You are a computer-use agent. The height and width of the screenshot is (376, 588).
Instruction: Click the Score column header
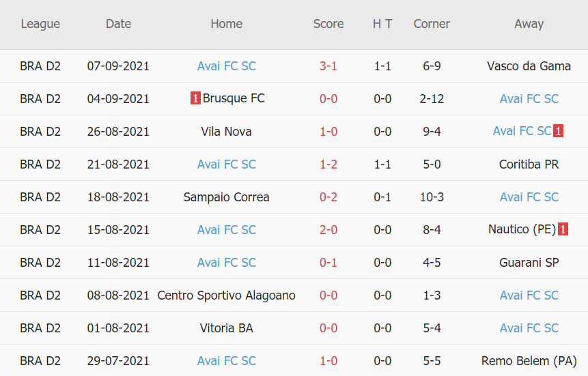coord(328,24)
